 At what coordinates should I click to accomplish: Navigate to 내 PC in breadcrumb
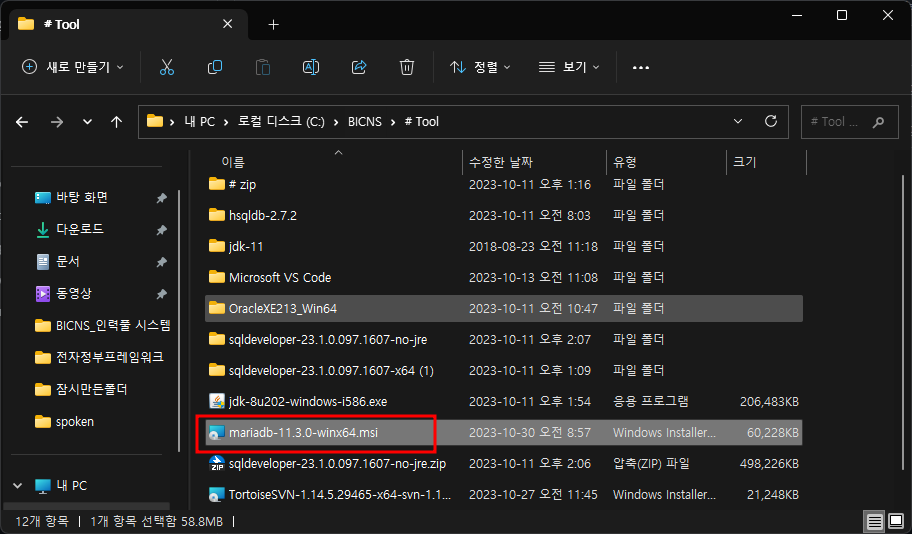(x=200, y=122)
